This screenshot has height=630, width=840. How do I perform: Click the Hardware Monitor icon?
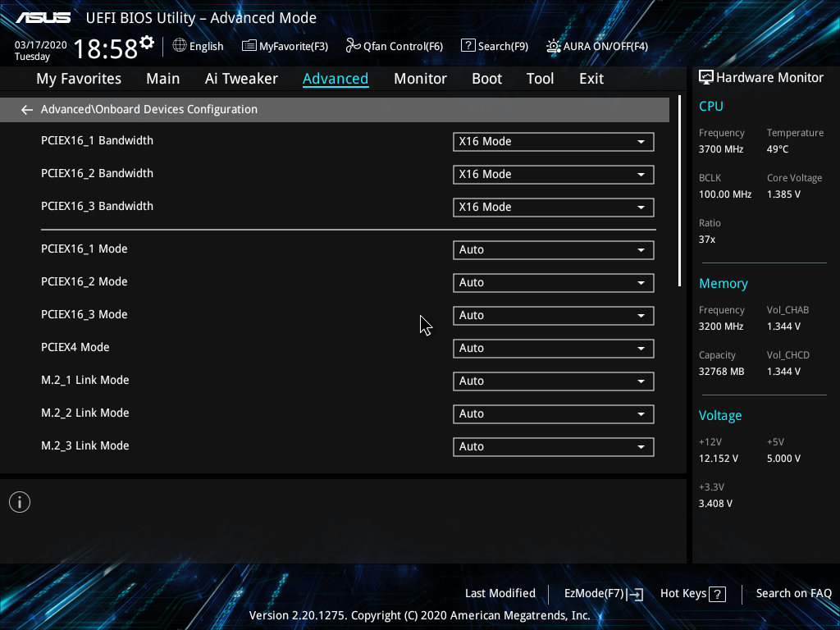706,78
